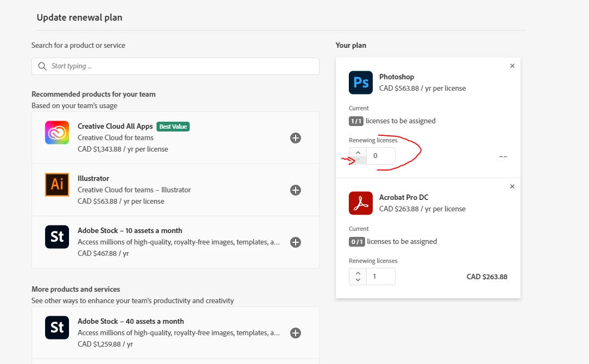Viewport: 589px width, 364px height.
Task: Click the Adobe Stock 40 assets St icon
Action: [x=57, y=328]
